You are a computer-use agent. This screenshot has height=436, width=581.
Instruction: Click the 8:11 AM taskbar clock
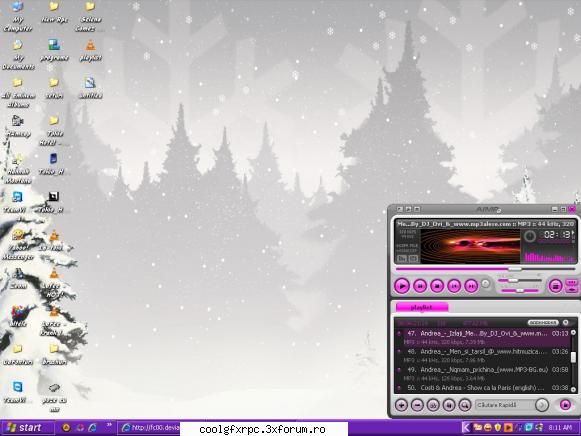coord(560,428)
